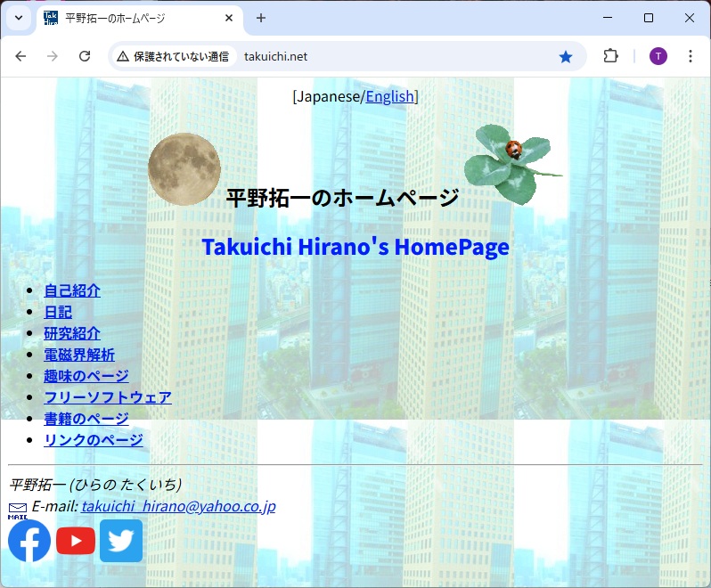Click the 保護されていない通信 security warning chip
This screenshot has width=711, height=588.
point(173,57)
